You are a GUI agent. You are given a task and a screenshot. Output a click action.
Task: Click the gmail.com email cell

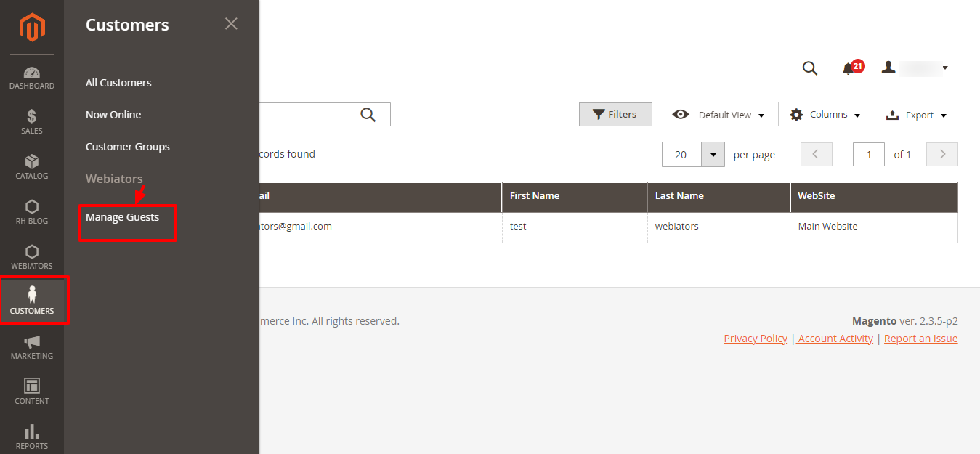click(380, 227)
